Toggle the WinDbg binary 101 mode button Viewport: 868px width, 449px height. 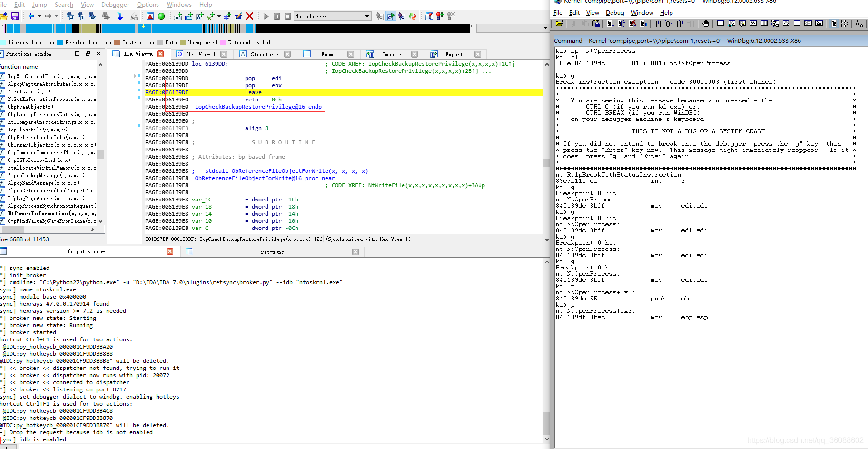coord(845,23)
